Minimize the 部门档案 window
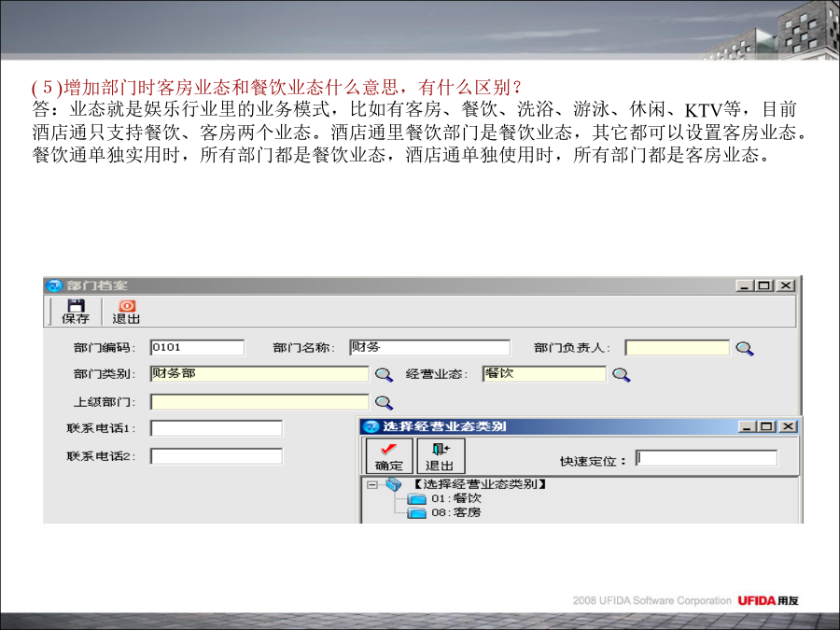This screenshot has height=630, width=840. coord(745,286)
